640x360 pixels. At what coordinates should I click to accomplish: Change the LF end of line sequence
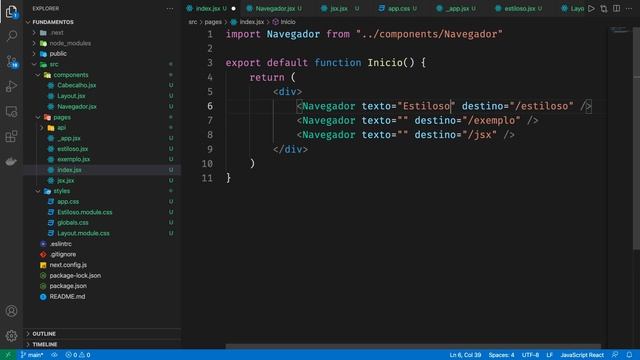click(549, 355)
